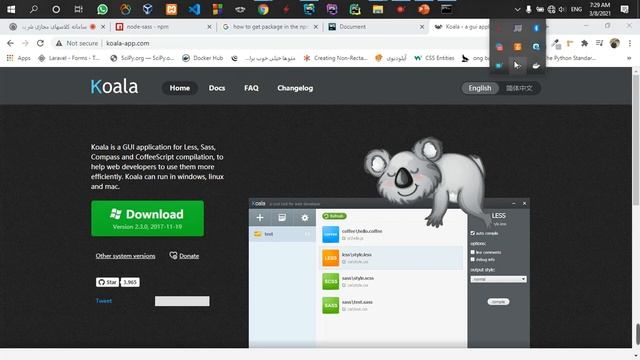Open Other system versions link

[x=125, y=256]
